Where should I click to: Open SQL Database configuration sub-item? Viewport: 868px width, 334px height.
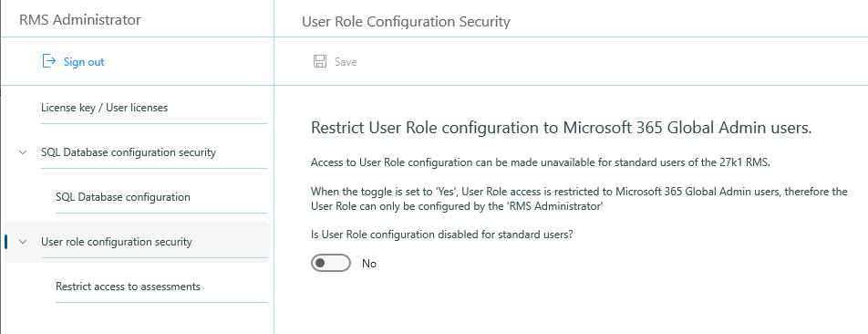(x=123, y=197)
